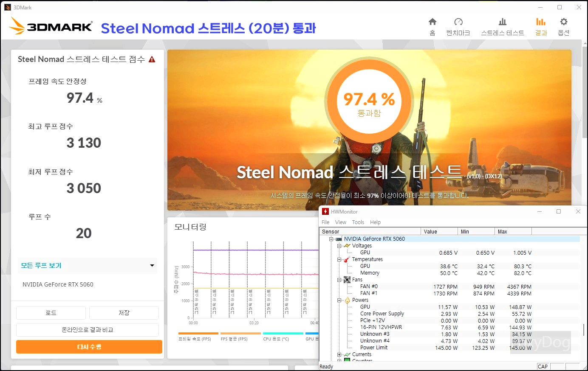Click the Max column header
588x371 pixels.
tap(513, 231)
